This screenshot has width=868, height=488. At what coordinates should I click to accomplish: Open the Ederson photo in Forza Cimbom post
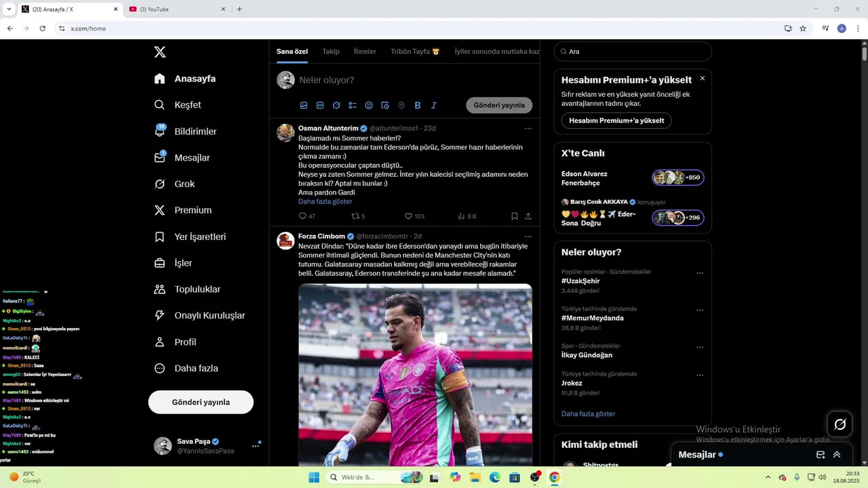[415, 375]
